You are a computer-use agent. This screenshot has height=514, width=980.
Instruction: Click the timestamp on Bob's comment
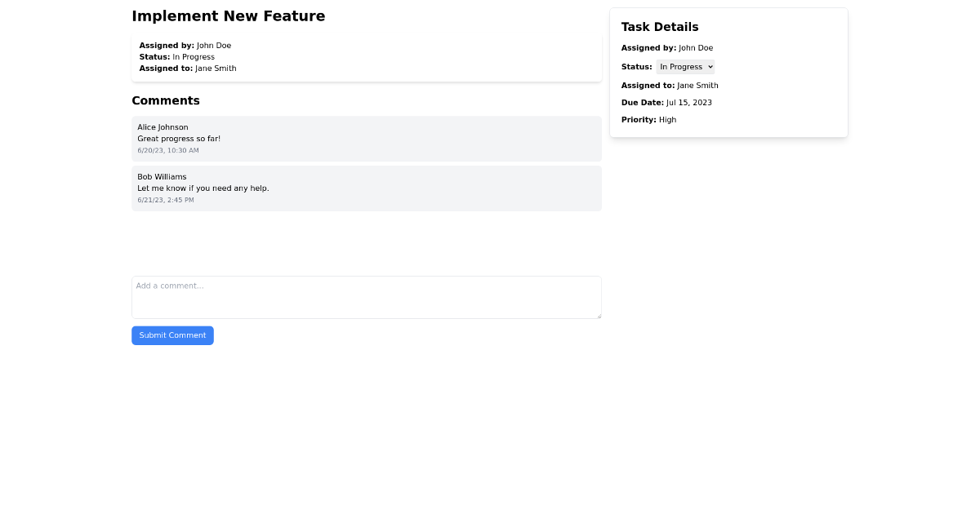click(166, 200)
